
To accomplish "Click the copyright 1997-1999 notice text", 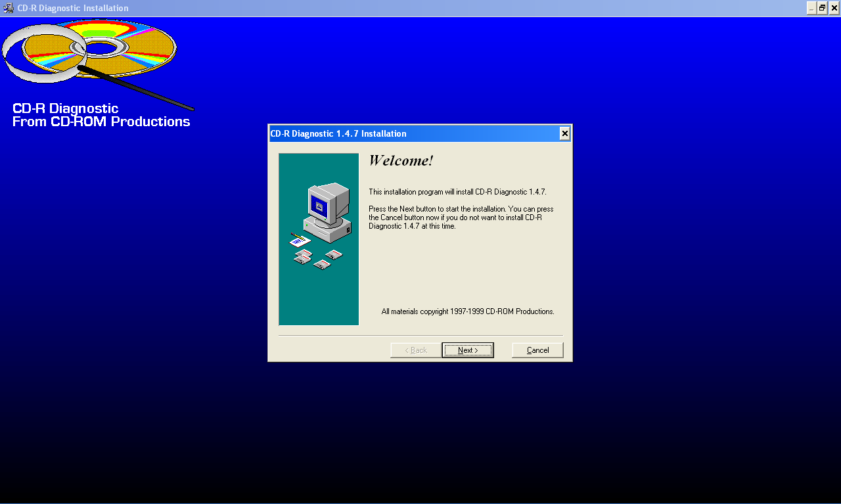I will pos(467,311).
